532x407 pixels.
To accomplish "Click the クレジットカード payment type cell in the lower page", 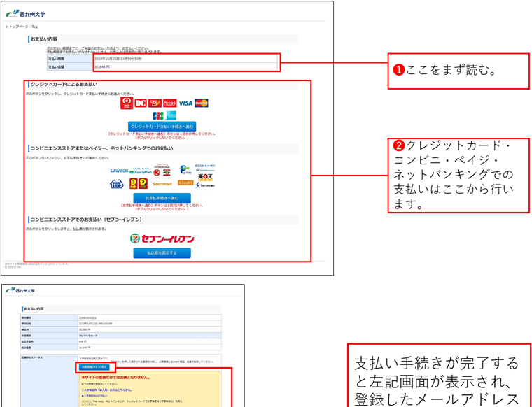I will [150, 336].
